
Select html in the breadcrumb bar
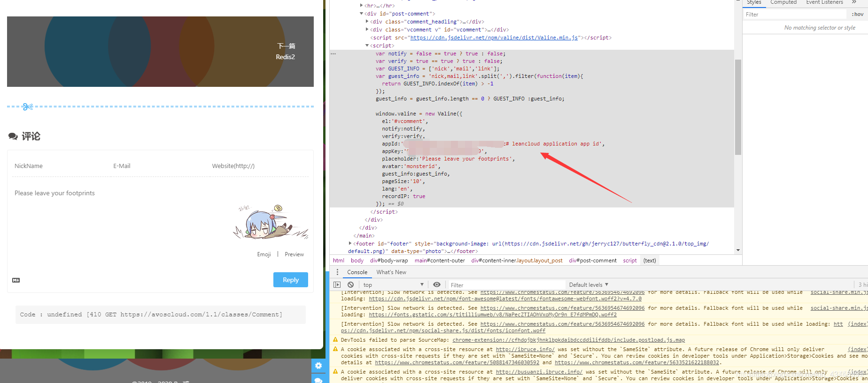[x=339, y=260]
